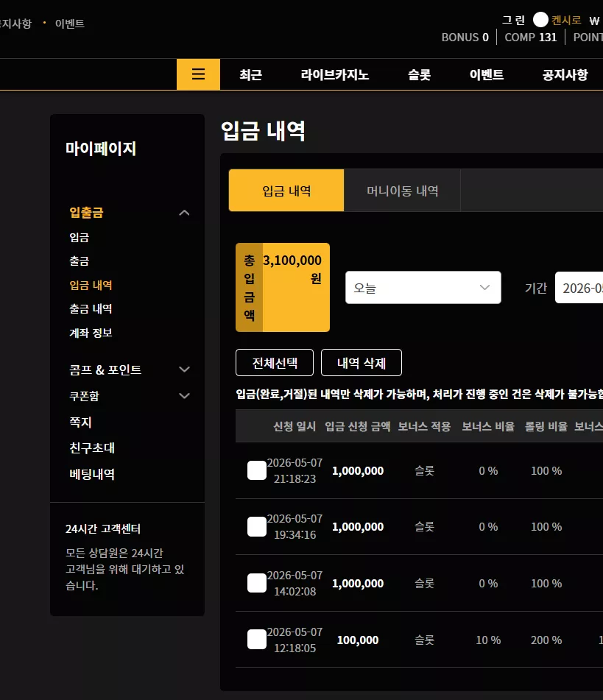Select 출금 내역 in sidebar
The image size is (603, 700).
(x=91, y=308)
